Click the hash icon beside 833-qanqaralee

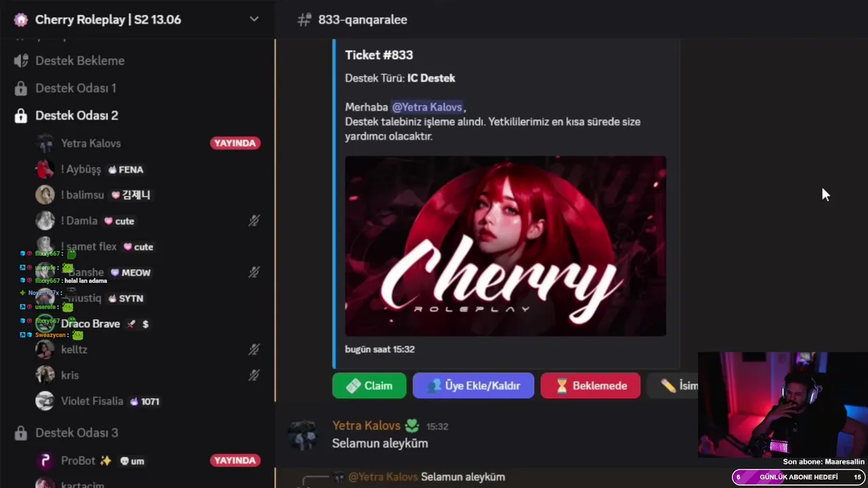[304, 20]
